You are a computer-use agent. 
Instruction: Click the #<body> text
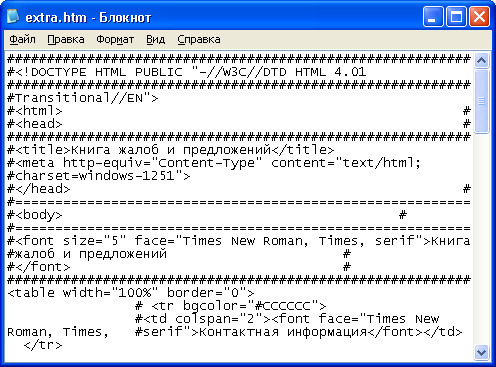(x=35, y=215)
